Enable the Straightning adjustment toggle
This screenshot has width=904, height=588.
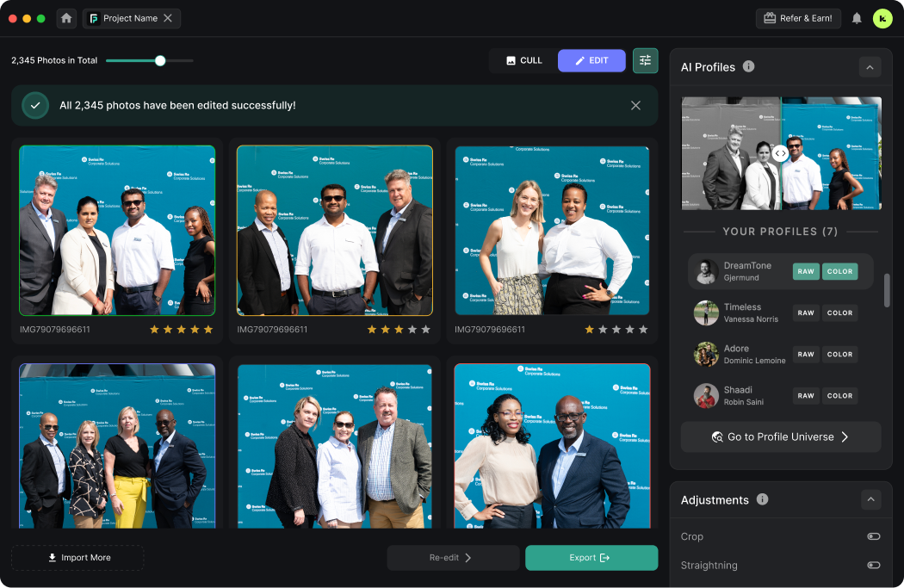(873, 566)
